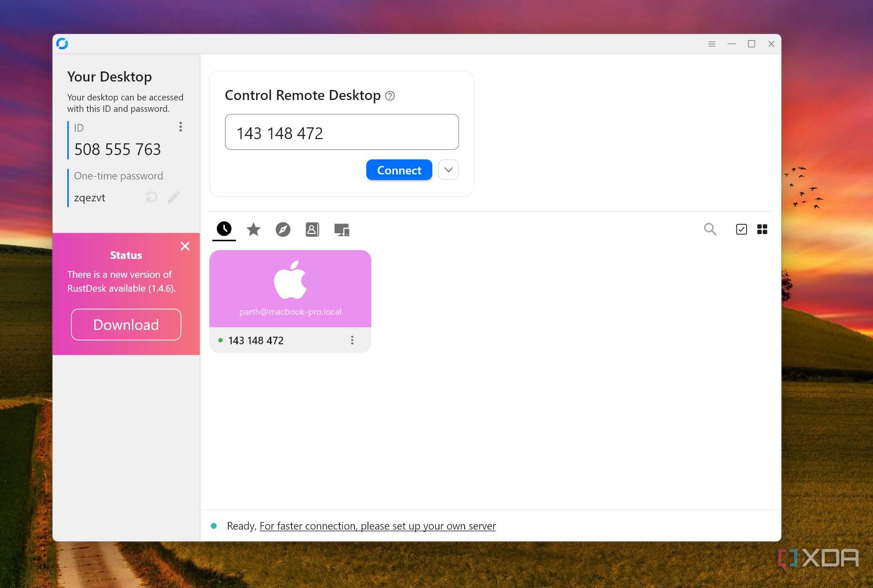
Task: Expand the Connect options dropdown arrow
Action: click(448, 170)
